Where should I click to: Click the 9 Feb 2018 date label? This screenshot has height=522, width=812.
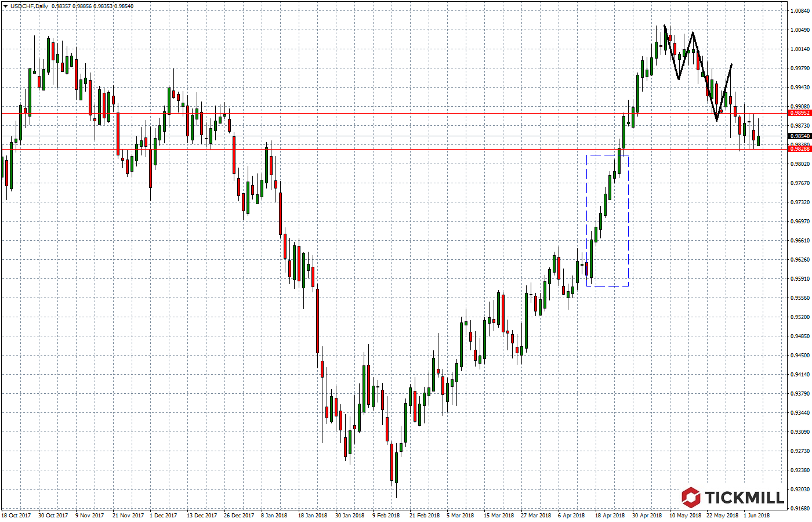(386, 515)
